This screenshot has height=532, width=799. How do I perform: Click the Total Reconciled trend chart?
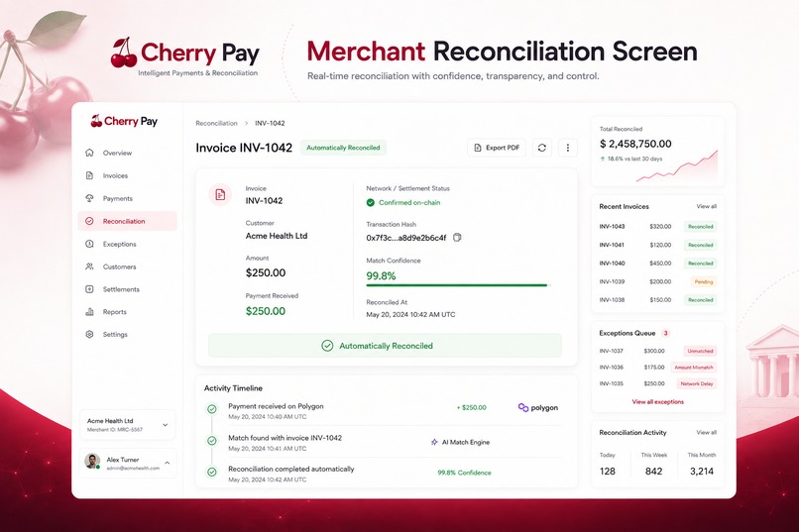click(677, 166)
